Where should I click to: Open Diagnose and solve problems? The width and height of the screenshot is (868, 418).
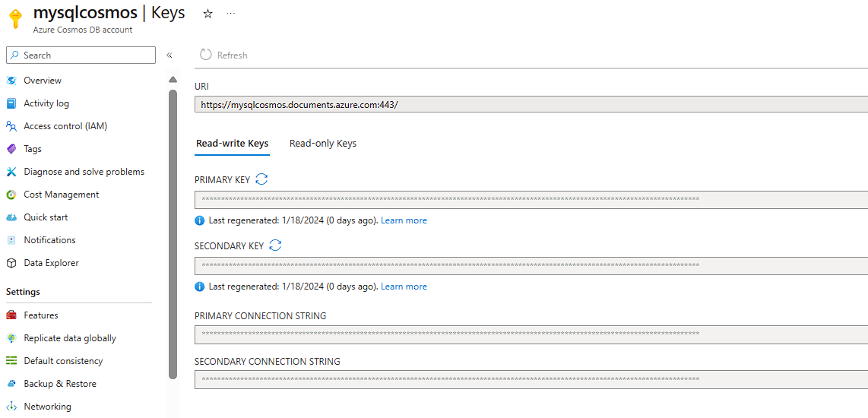point(84,172)
